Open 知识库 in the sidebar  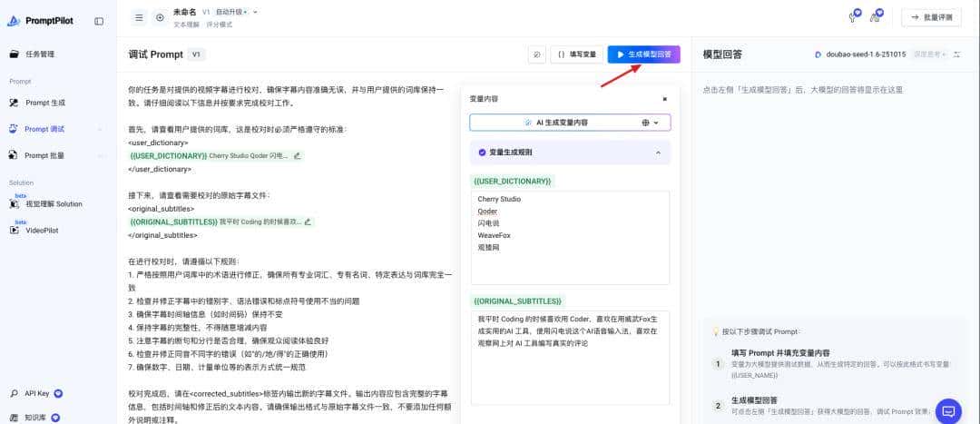click(x=34, y=417)
